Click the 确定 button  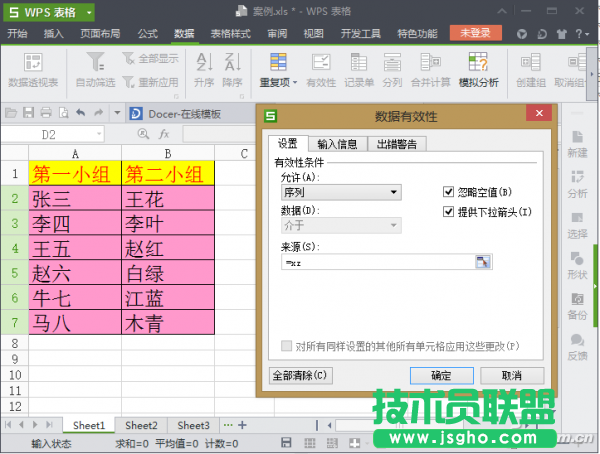click(x=441, y=375)
